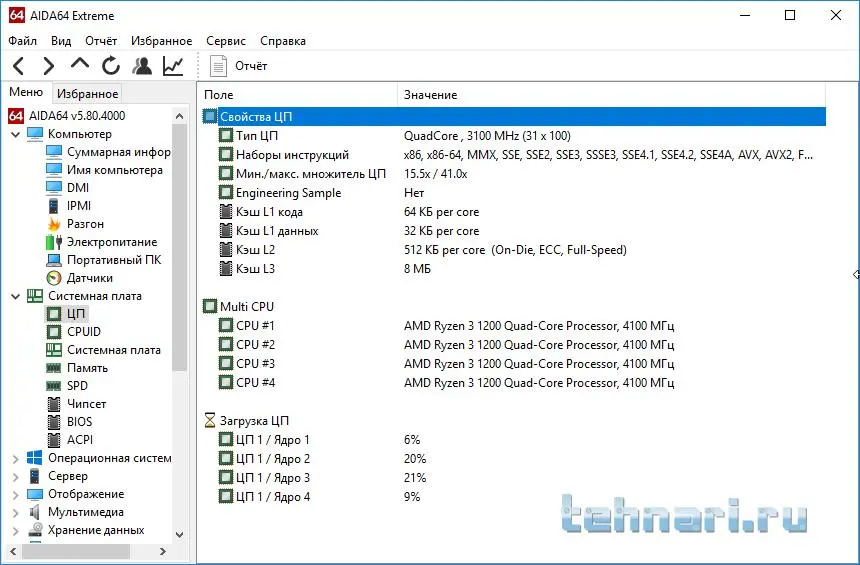Open the Файл menu

(x=22, y=41)
